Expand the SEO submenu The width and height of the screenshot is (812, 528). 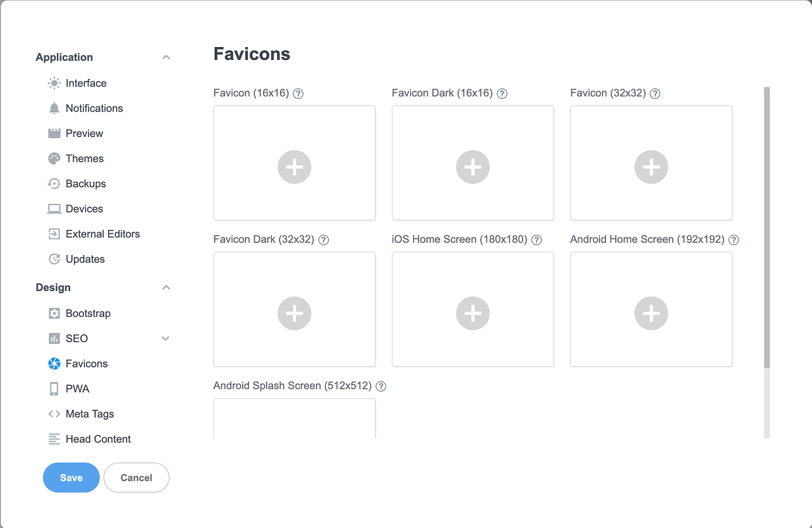(x=165, y=339)
